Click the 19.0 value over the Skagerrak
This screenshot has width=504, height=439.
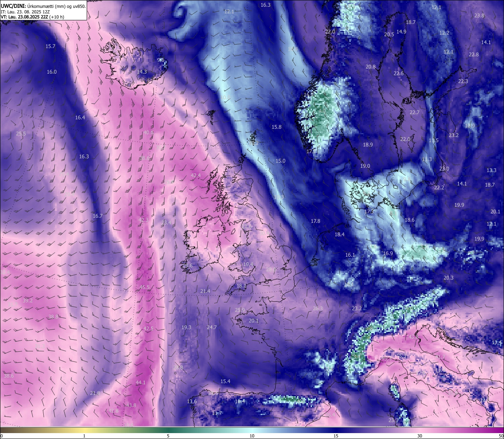coord(365,166)
